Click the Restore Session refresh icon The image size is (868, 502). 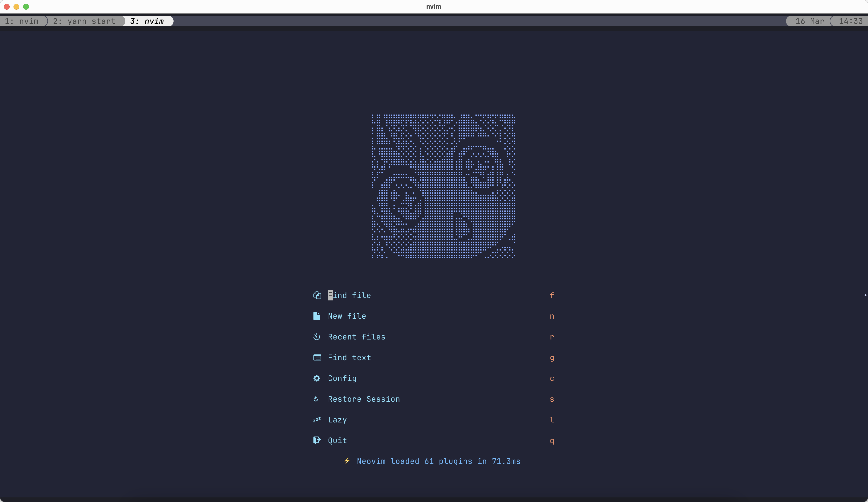click(x=316, y=399)
